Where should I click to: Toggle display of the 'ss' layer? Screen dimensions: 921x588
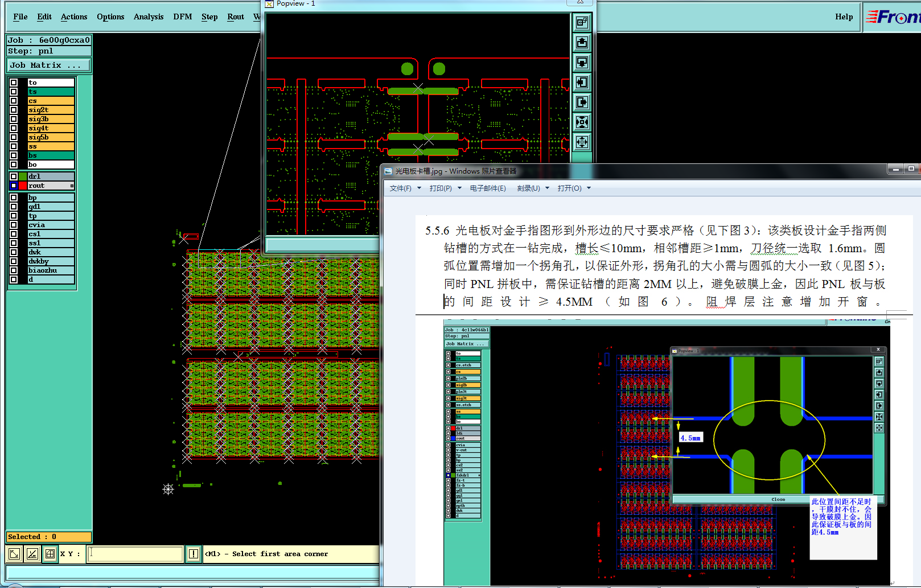coord(14,146)
